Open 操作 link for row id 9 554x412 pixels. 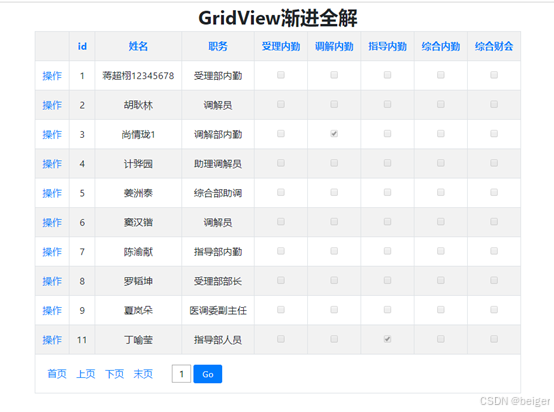click(52, 310)
